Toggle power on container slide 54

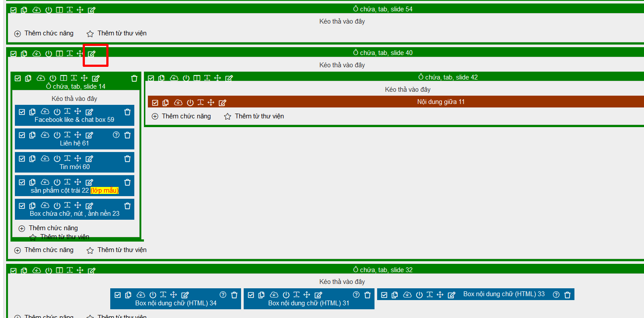click(49, 10)
